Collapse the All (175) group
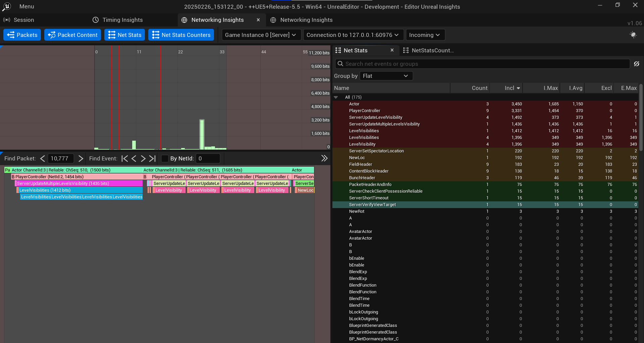644x343 pixels. (336, 97)
